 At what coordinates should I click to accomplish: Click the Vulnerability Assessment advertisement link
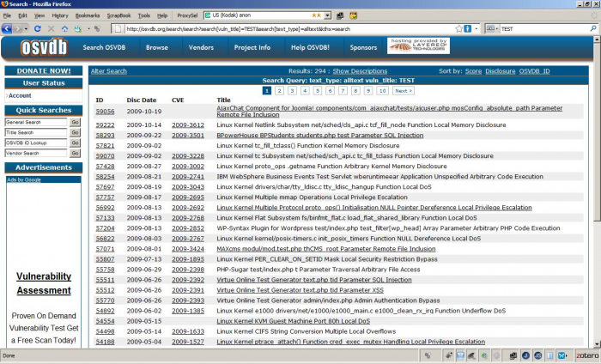[44, 283]
